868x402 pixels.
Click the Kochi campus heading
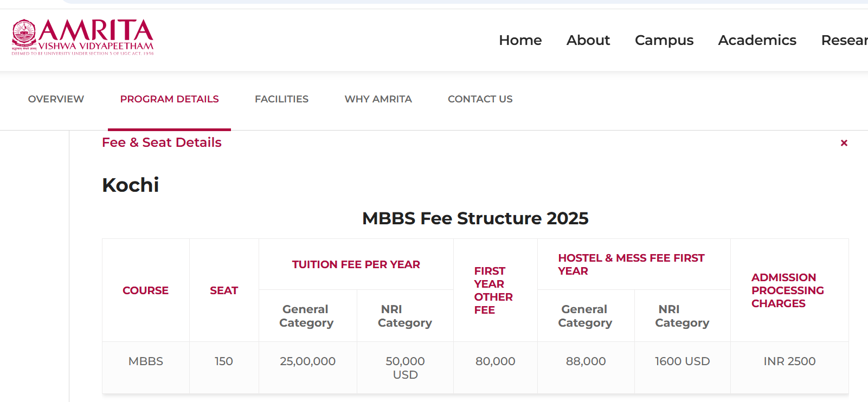pos(130,185)
